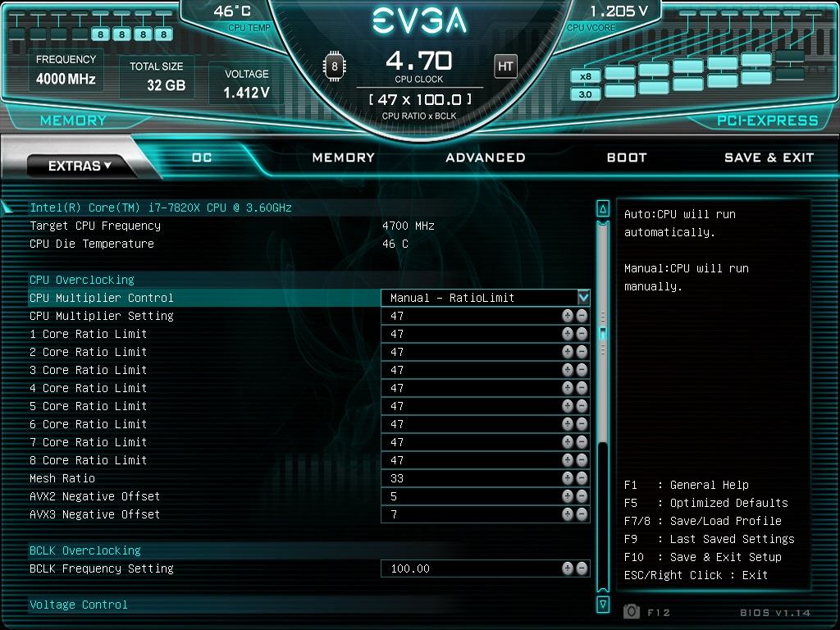Decrease BCLK Frequency Setting
This screenshot has height=630, width=840.
(x=582, y=568)
